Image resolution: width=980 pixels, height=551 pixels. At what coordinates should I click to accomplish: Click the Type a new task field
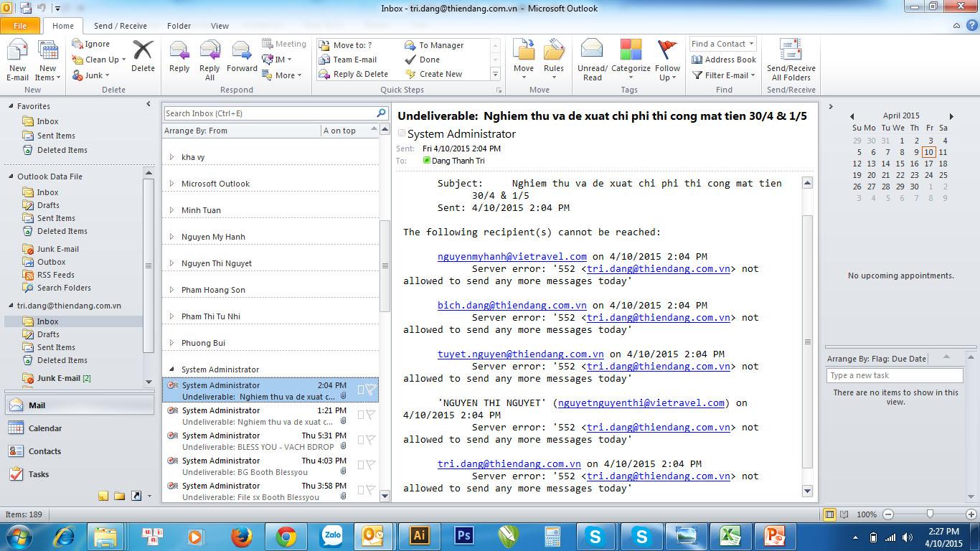pyautogui.click(x=894, y=376)
